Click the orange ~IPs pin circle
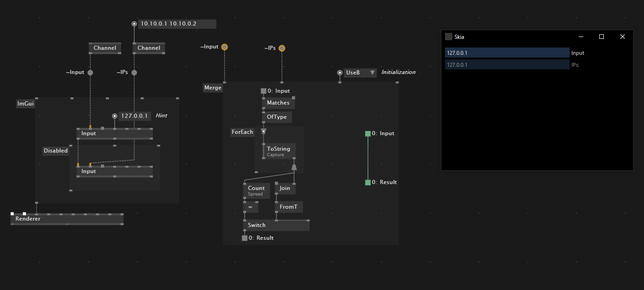Viewport: 644px width, 290px height. click(282, 48)
